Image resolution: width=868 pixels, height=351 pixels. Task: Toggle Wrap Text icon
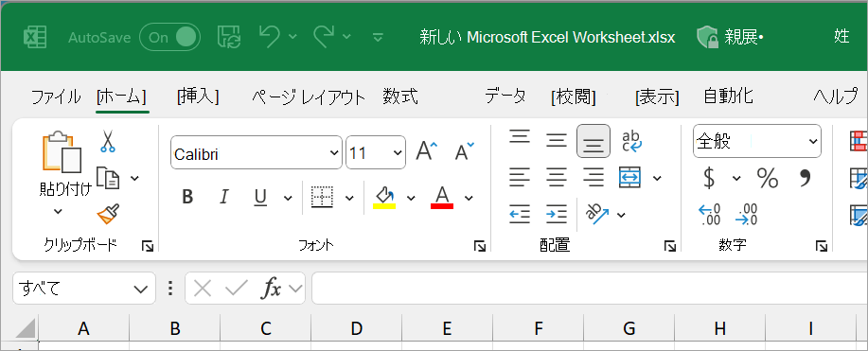pyautogui.click(x=631, y=141)
